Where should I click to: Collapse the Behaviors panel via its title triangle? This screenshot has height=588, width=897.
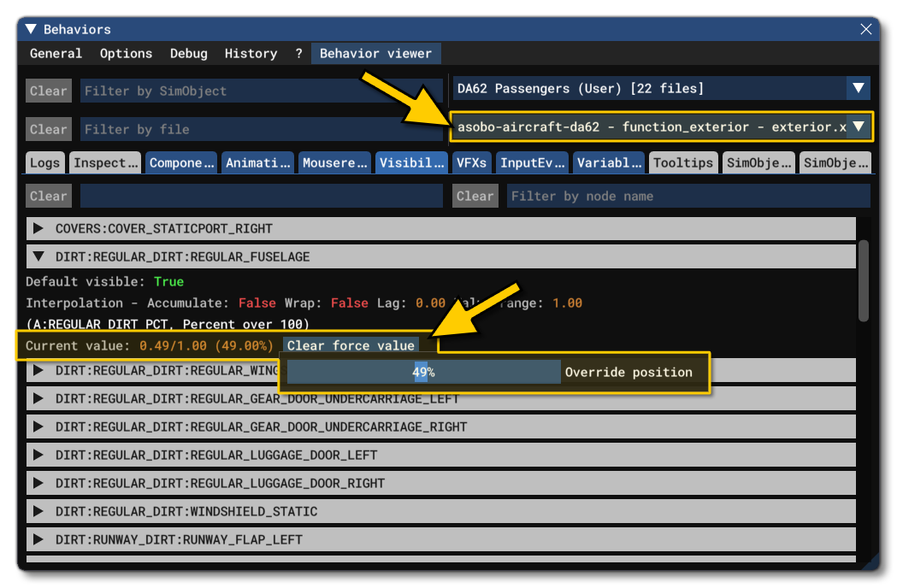31,28
